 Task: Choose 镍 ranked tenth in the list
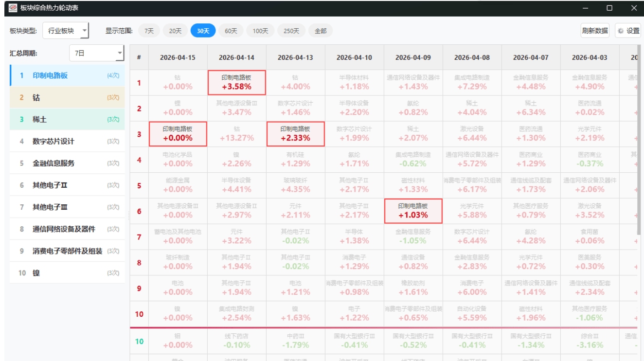tap(67, 273)
